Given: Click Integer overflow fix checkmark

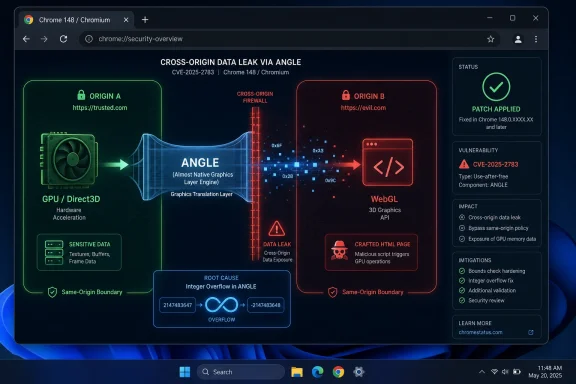Looking at the screenshot, I should click(x=462, y=281).
